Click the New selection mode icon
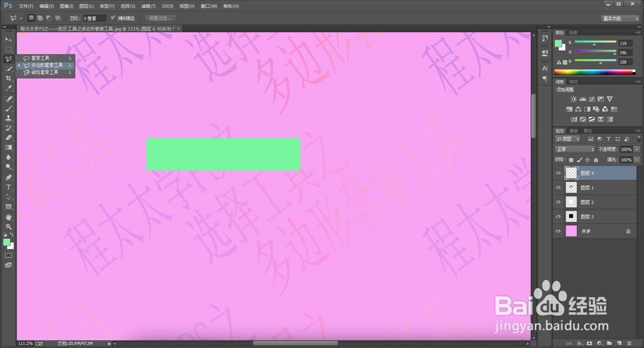Image resolution: width=644 pixels, height=348 pixels. (x=31, y=18)
